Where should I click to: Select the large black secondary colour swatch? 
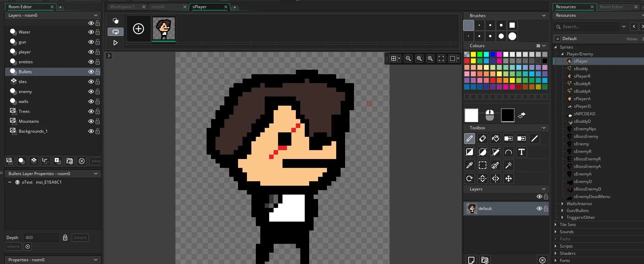click(x=508, y=115)
